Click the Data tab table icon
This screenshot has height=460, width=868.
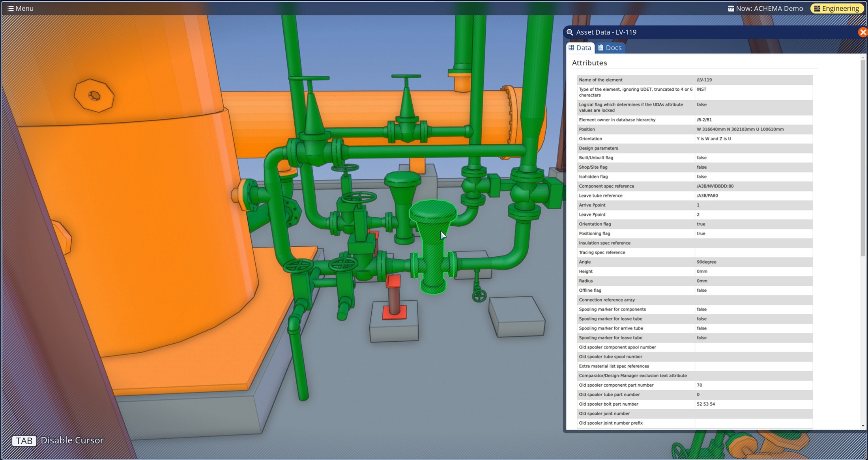point(571,48)
